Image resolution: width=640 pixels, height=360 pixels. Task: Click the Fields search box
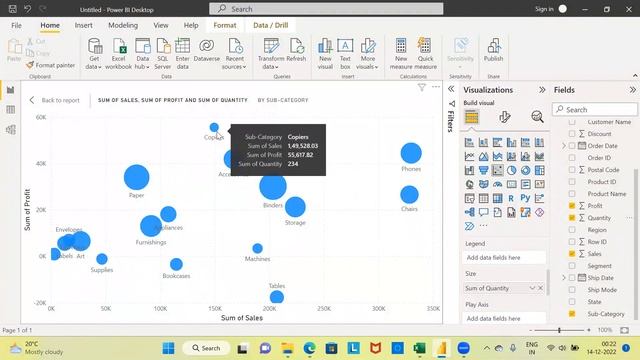(x=595, y=109)
